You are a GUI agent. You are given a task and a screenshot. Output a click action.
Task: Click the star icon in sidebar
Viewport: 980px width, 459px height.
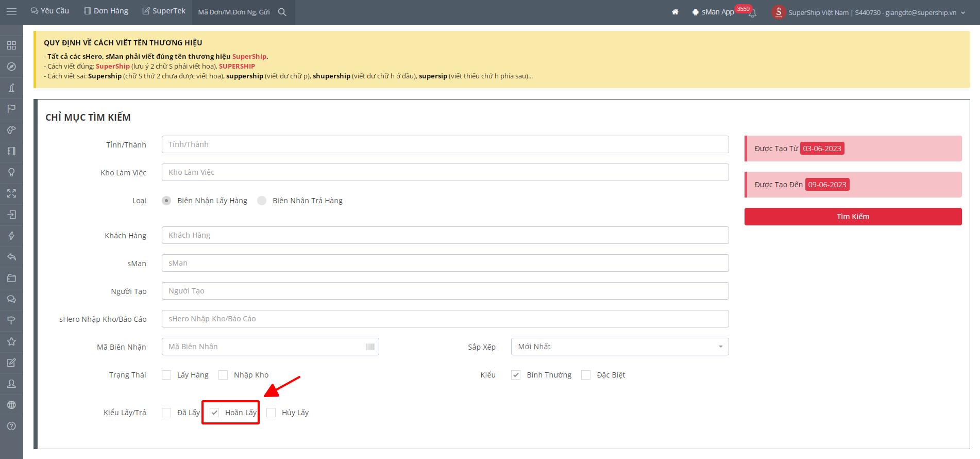[11, 341]
